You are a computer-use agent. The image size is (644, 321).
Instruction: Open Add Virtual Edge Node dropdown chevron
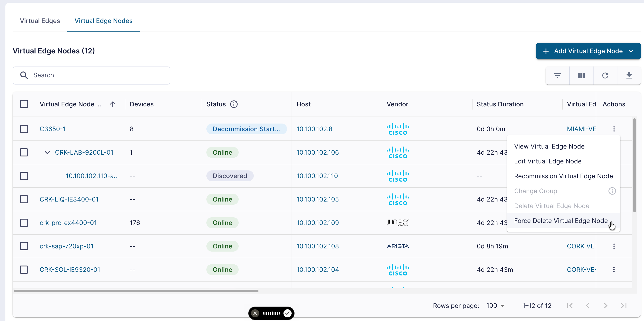pos(631,51)
